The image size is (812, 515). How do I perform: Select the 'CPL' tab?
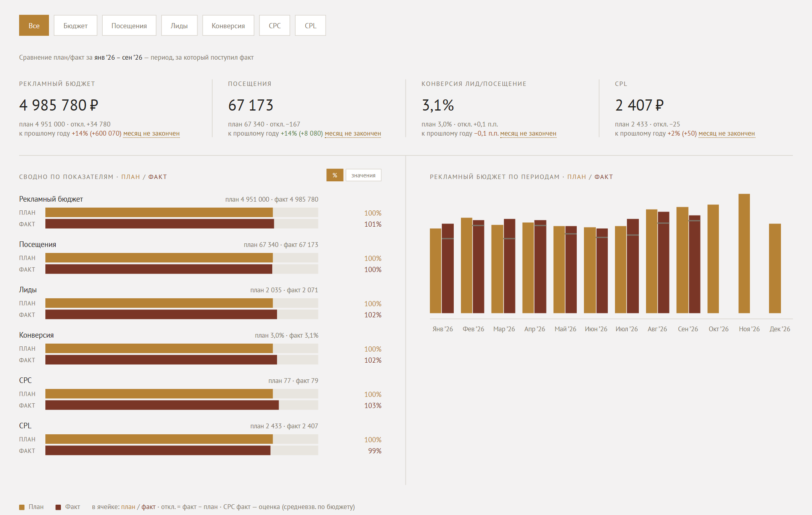coord(310,25)
